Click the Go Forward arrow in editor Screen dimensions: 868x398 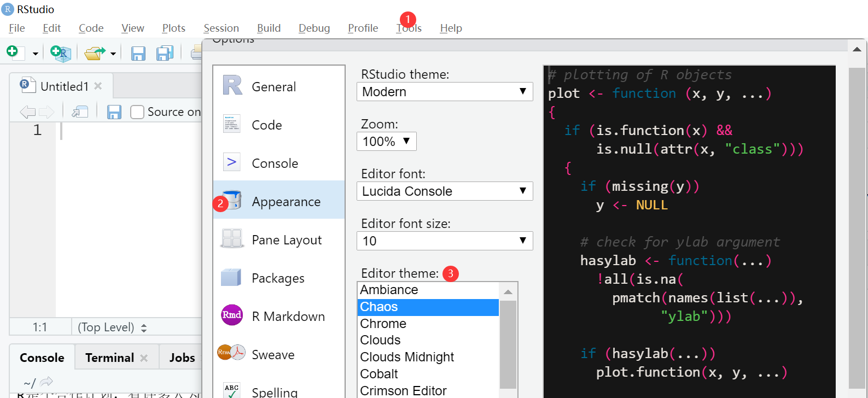click(46, 112)
